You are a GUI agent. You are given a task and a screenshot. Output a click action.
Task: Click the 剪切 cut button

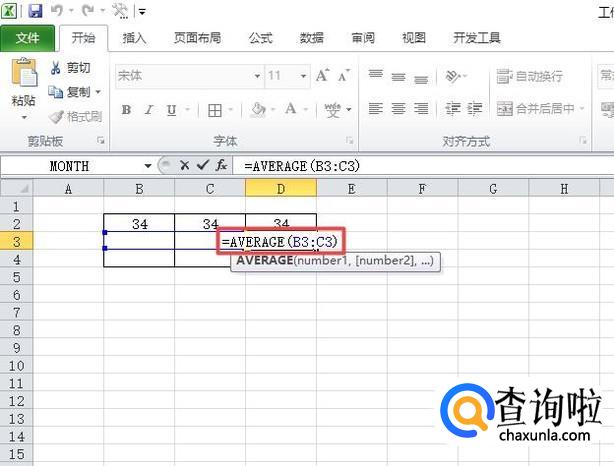coord(70,68)
